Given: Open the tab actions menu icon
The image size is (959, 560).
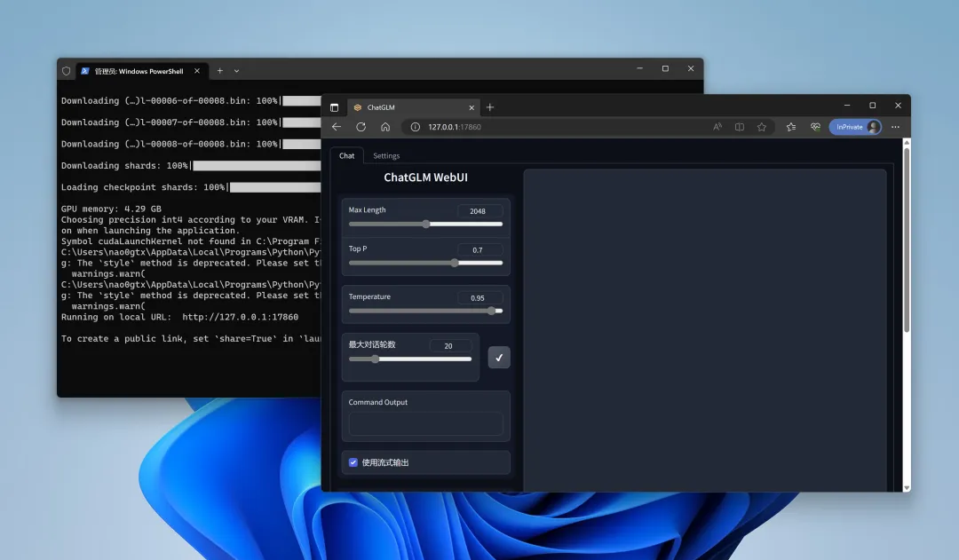Looking at the screenshot, I should (334, 107).
